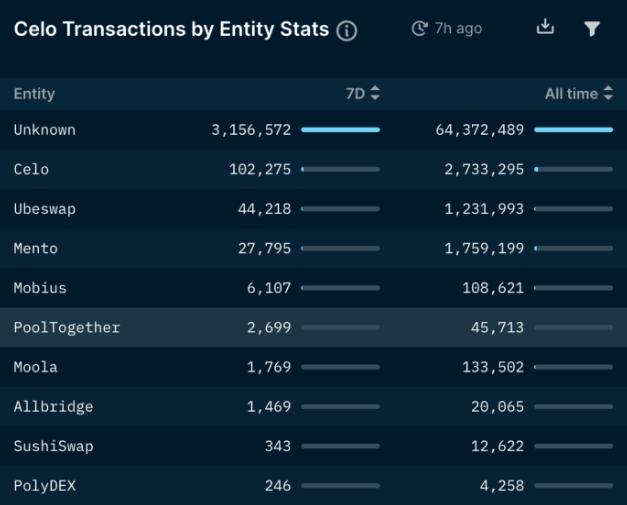
Task: Click SushiSwap's 7D value 343
Action: tap(278, 446)
